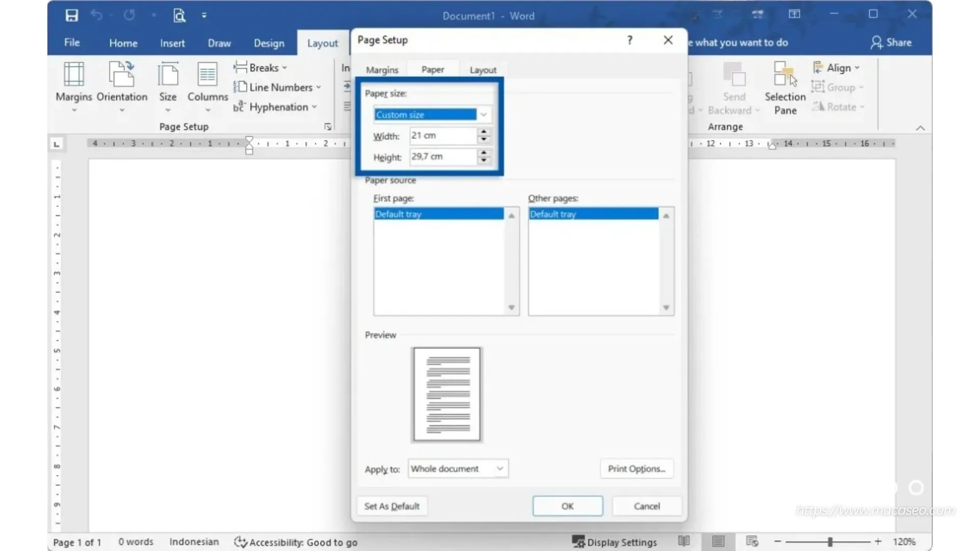The height and width of the screenshot is (551, 980).
Task: Switch to the Home ribbon tab
Action: pyautogui.click(x=123, y=43)
